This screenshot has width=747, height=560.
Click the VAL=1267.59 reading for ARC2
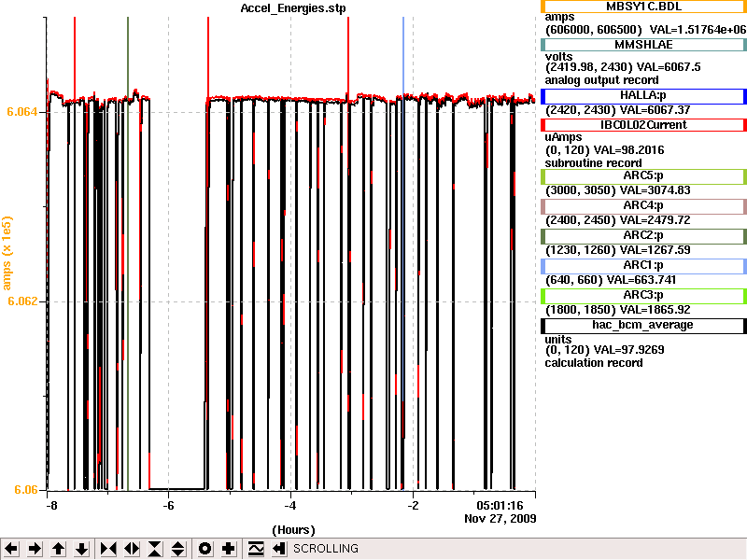click(654, 250)
